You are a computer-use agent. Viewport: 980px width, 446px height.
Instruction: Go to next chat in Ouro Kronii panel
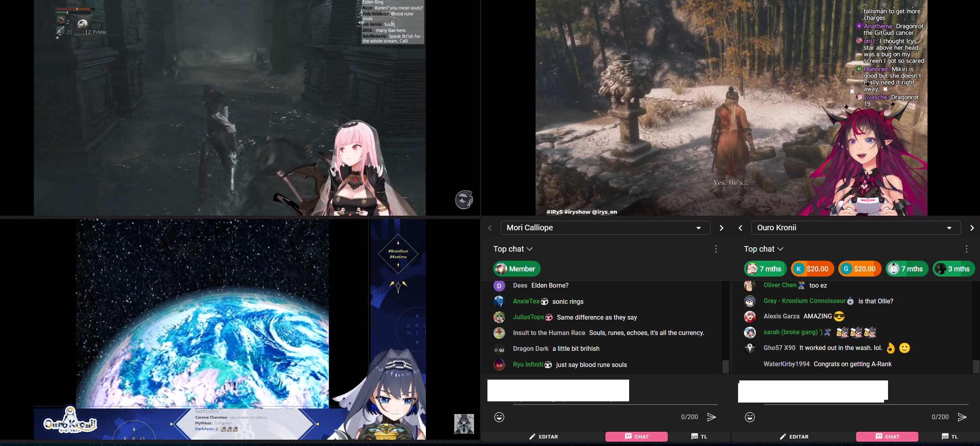coord(972,228)
